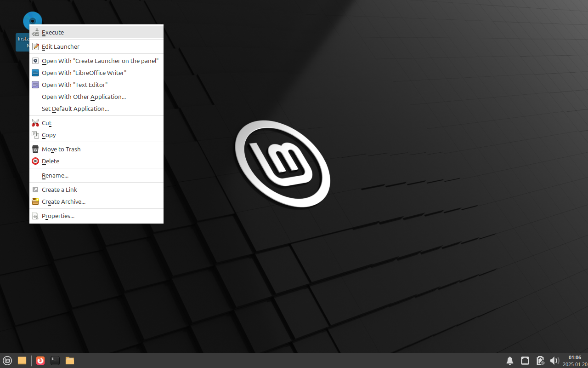This screenshot has width=588, height=368.
Task: Choose Create a Link
Action: [96, 190]
